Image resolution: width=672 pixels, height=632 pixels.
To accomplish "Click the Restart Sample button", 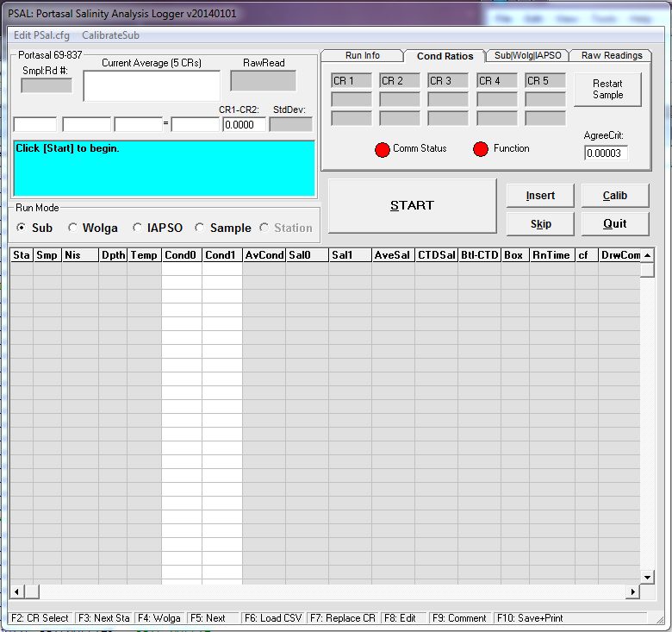I will coord(607,90).
